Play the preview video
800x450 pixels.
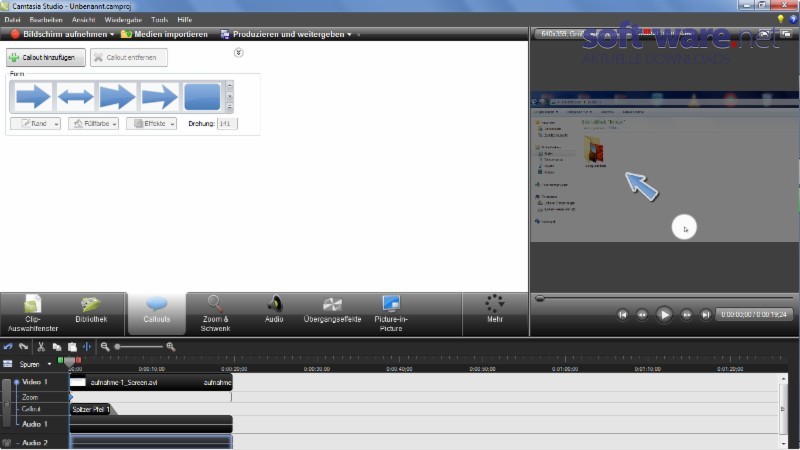(664, 314)
